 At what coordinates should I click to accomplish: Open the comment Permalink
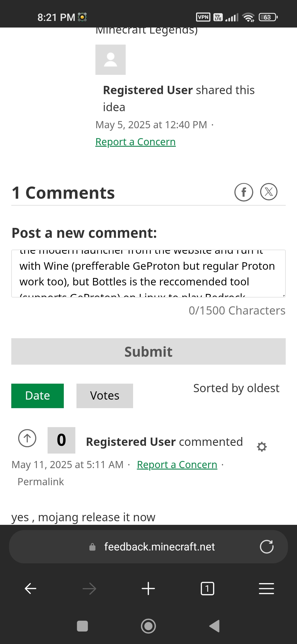(41, 482)
